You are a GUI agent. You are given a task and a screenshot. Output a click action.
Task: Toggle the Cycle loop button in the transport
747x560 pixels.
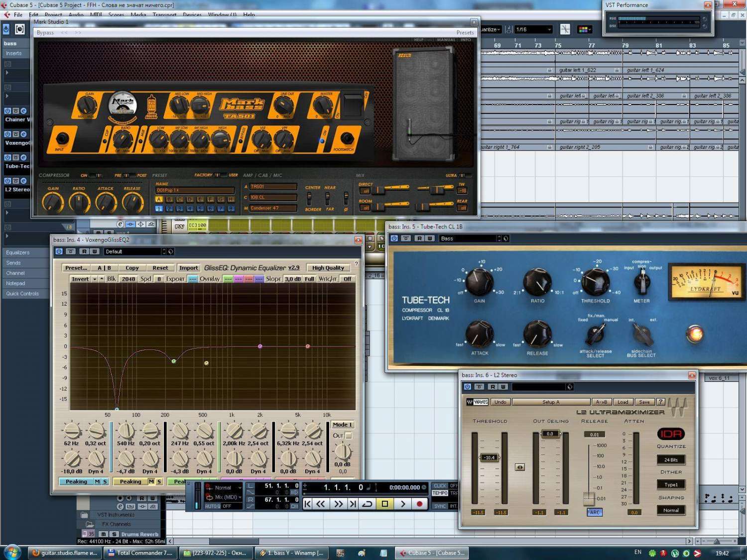click(367, 504)
